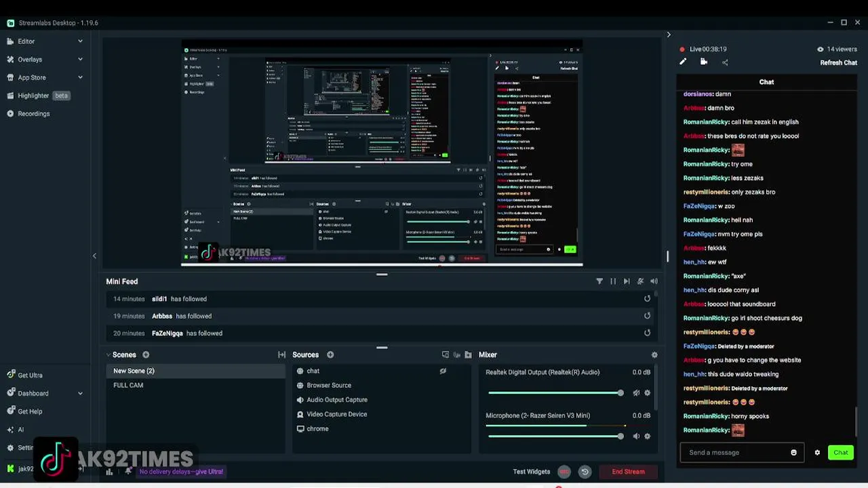Expand the Overlays chevron
Viewport: 868px width, 488px height.
[x=80, y=60]
